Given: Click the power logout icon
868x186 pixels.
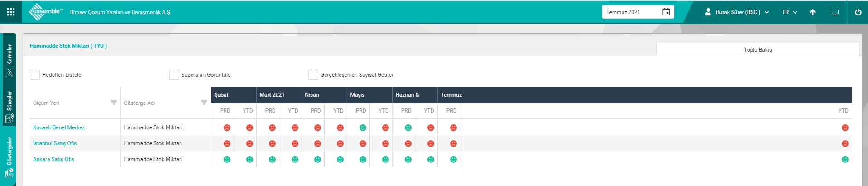Looking at the screenshot, I should (858, 12).
